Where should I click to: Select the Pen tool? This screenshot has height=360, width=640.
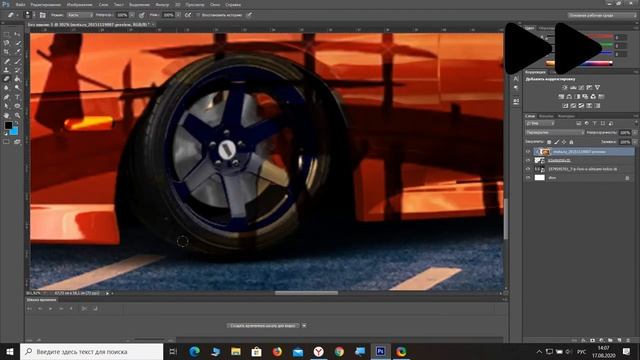[x=7, y=97]
